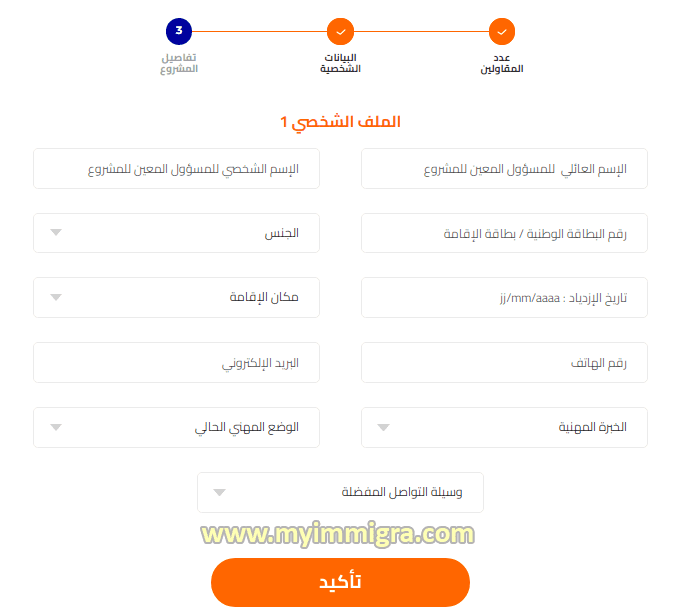The image size is (678, 615).
Task: Click the www.myimmigra.com watermark link
Action: tap(338, 535)
